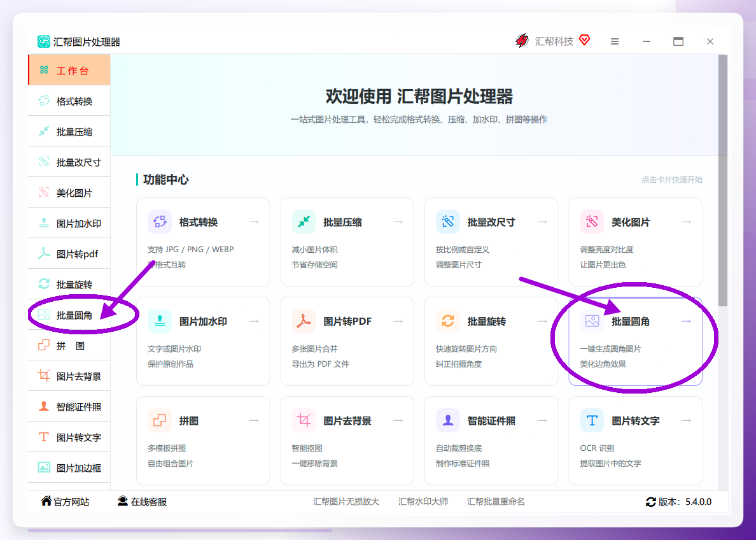Click the arrow on the 图片转PDF card
Image resolution: width=756 pixels, height=540 pixels.
398,321
